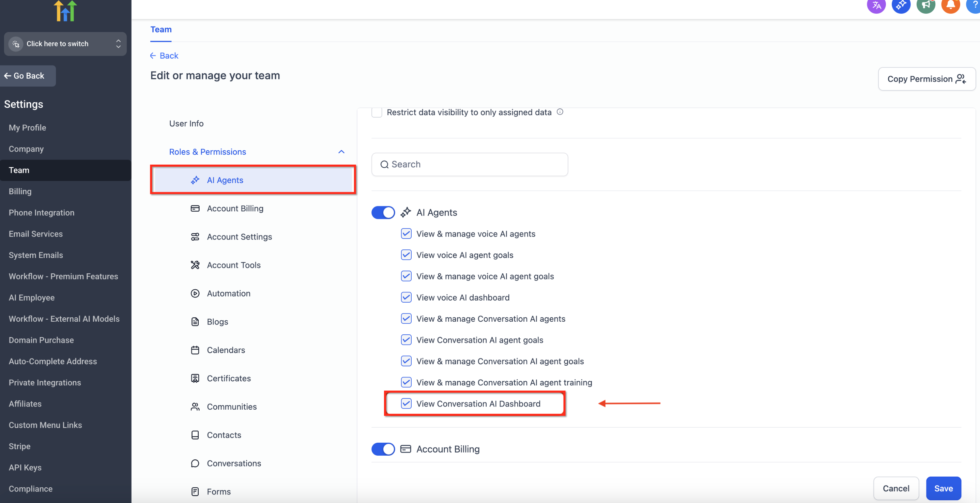This screenshot has height=503, width=980.
Task: Click the Automation play-circle icon
Action: (195, 293)
